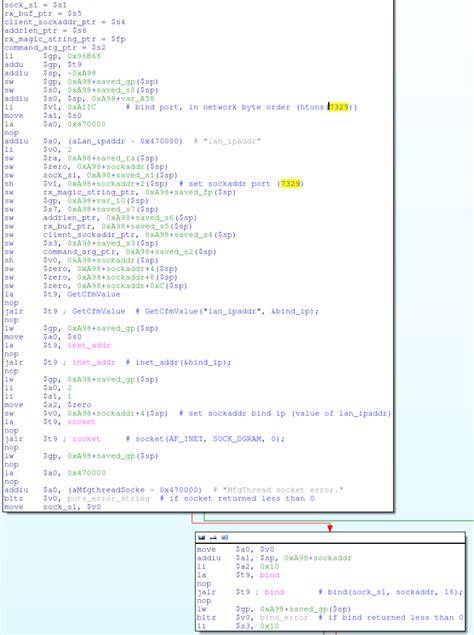Click sockaddr+0xC in the sw $zero line
Screen dimensions: 474x635
[137, 286]
